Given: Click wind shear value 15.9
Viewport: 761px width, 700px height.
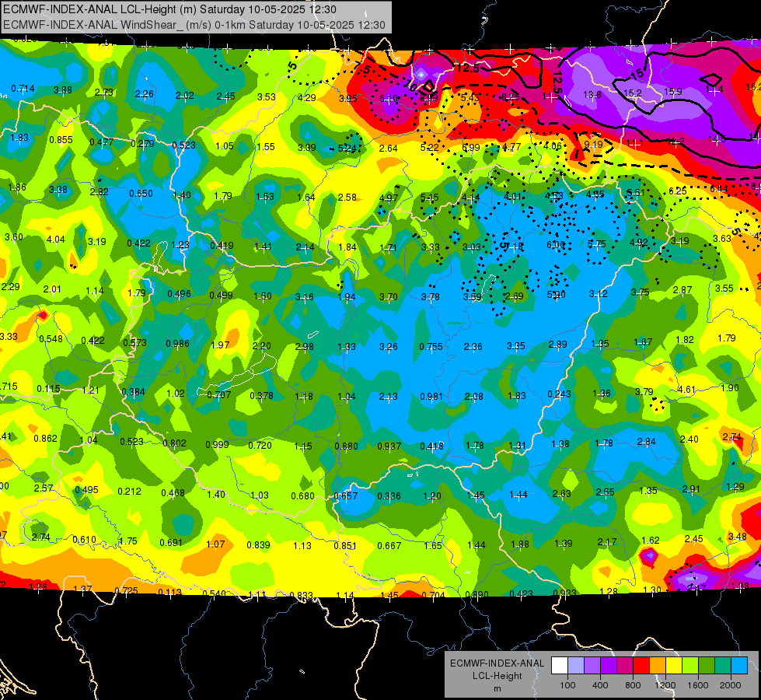Looking at the screenshot, I should coord(672,91).
